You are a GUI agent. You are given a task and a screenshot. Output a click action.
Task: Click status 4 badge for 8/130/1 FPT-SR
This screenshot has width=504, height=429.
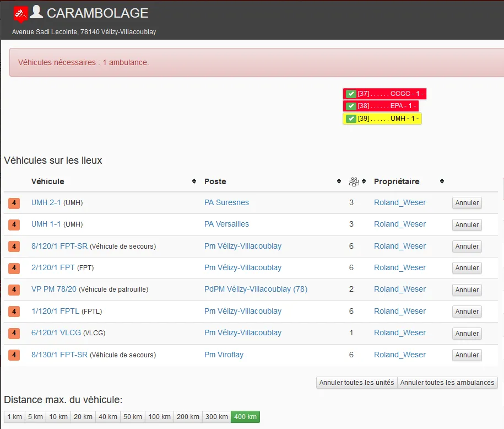click(x=14, y=355)
